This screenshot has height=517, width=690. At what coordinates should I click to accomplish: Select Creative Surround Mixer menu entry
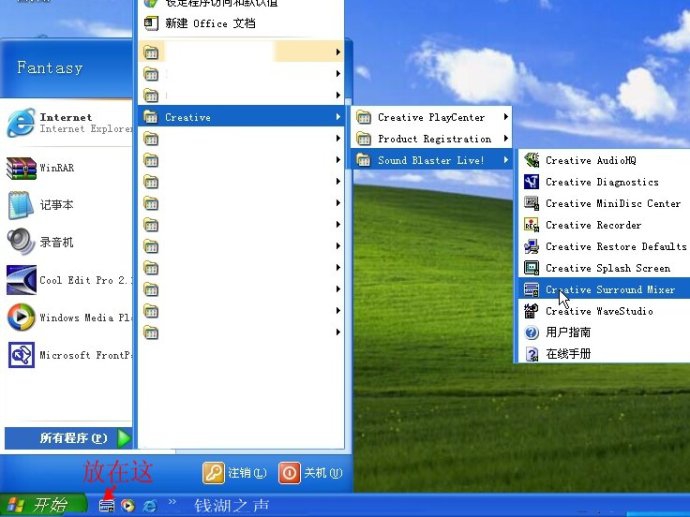(x=604, y=290)
